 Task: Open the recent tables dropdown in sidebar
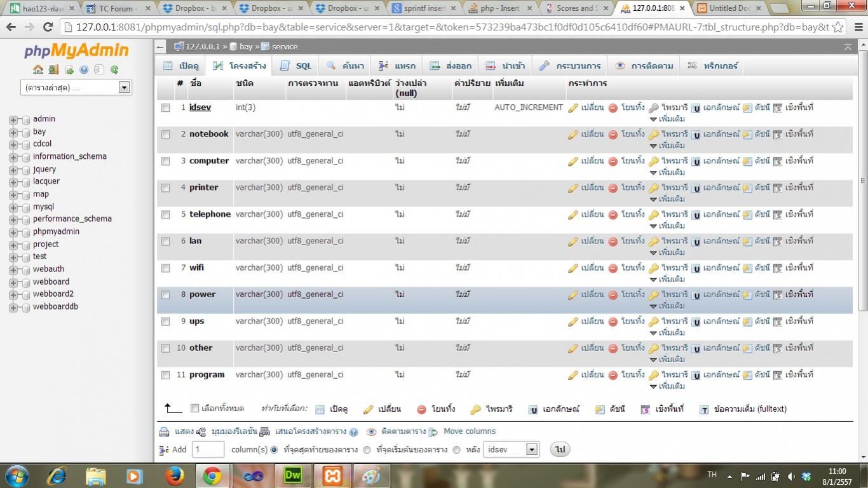76,88
